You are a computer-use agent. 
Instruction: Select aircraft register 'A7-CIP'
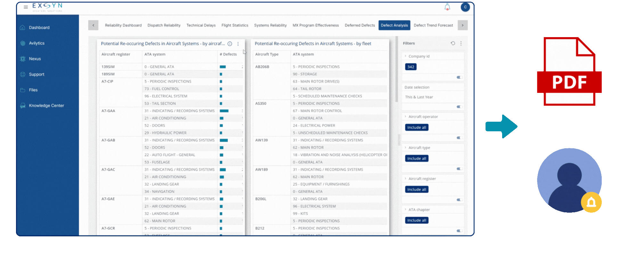(x=107, y=82)
